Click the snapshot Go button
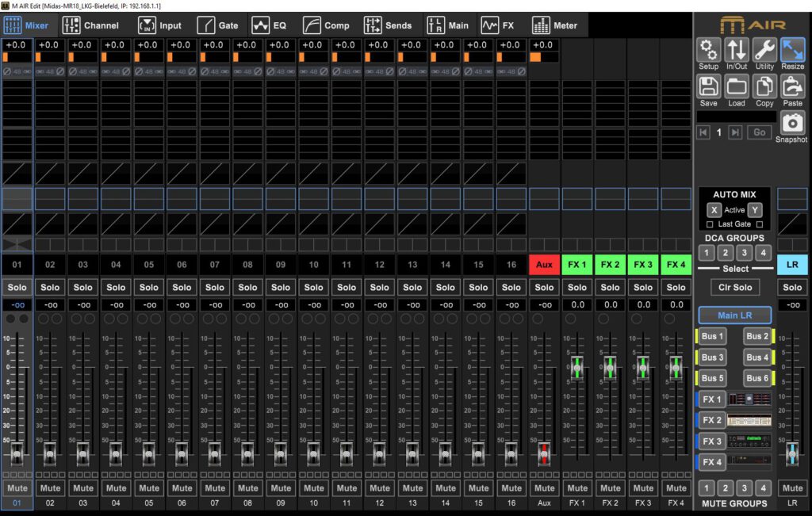The height and width of the screenshot is (516, 812). pos(759,132)
